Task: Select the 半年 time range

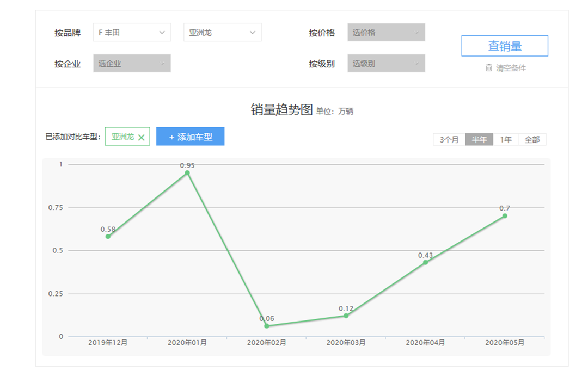Action: [x=479, y=140]
